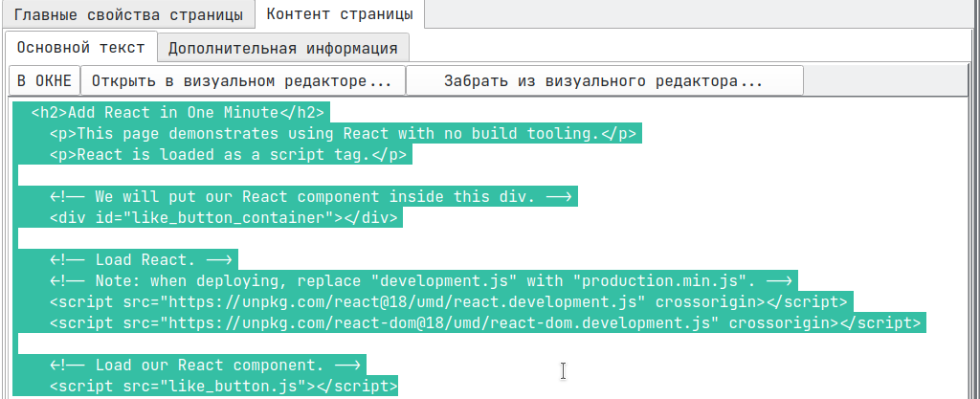Click the comment 'We will put our React component'

311,197
